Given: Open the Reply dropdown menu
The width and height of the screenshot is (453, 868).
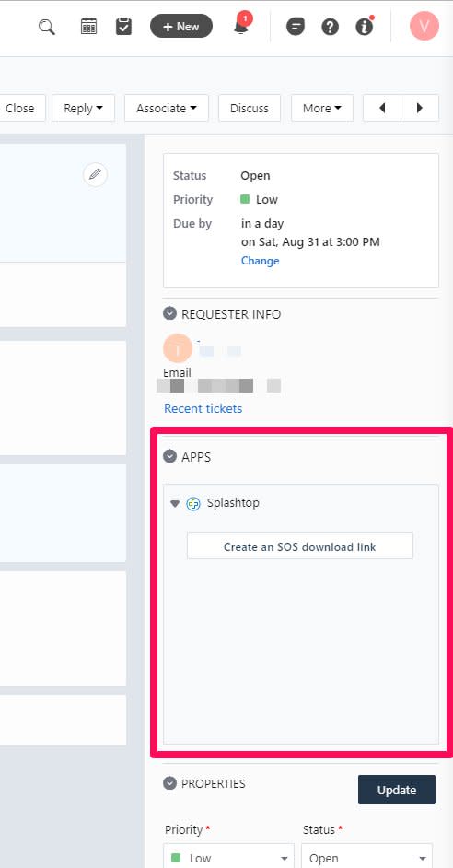Looking at the screenshot, I should coord(84,108).
